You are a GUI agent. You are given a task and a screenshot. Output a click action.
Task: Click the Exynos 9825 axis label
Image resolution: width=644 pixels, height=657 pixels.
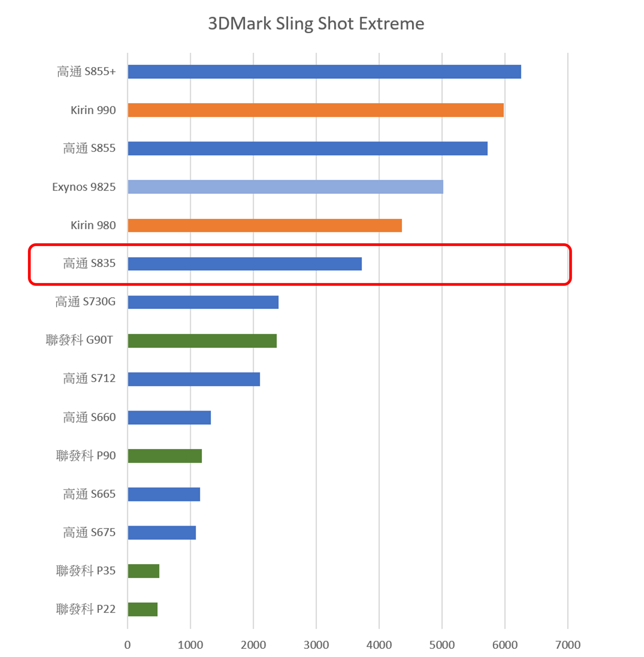[x=84, y=187]
